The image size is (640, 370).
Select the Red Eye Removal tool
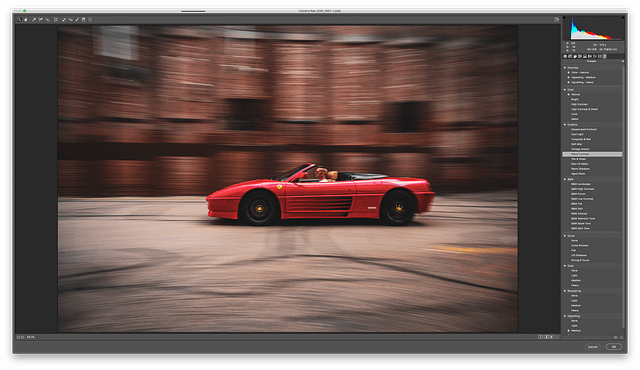70,20
